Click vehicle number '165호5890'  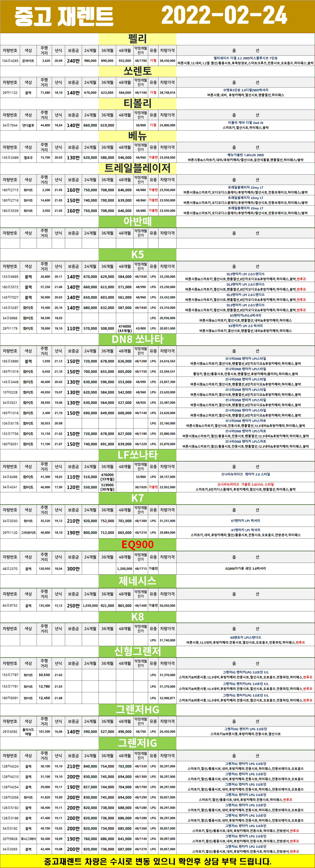(10, 361)
